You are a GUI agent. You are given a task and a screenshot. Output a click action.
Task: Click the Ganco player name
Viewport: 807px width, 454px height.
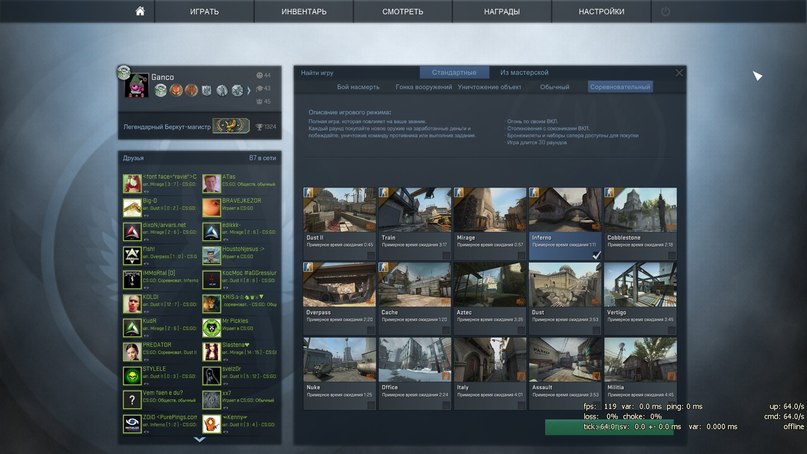(163, 77)
